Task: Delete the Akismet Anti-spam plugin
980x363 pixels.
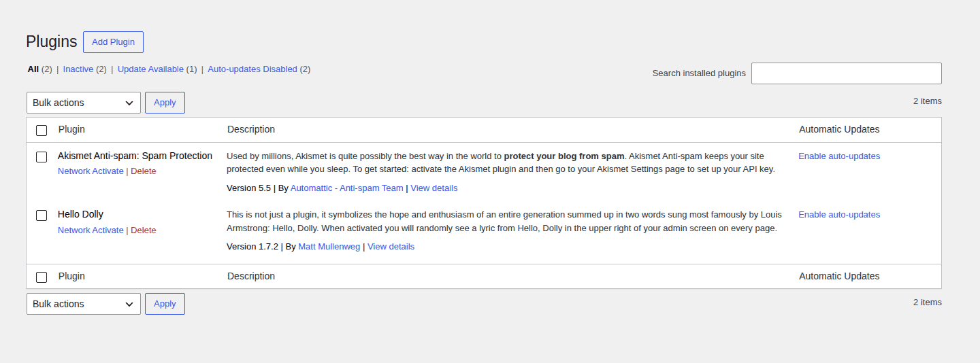Action: click(144, 171)
